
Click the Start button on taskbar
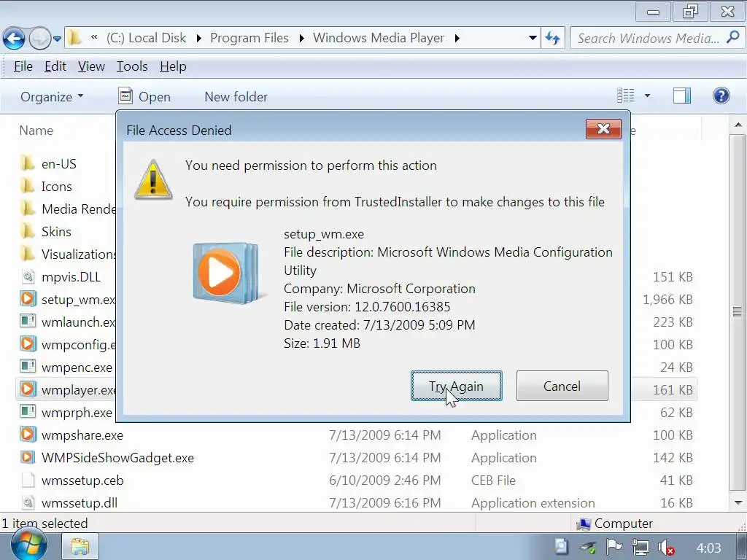coord(28,545)
